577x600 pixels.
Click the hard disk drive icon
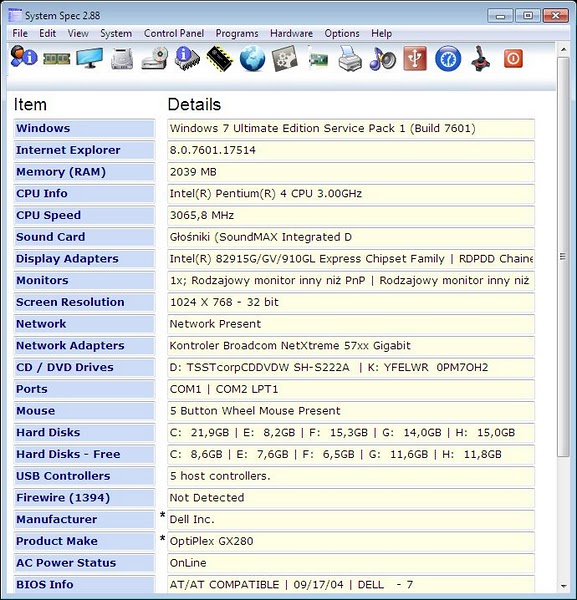[122, 59]
